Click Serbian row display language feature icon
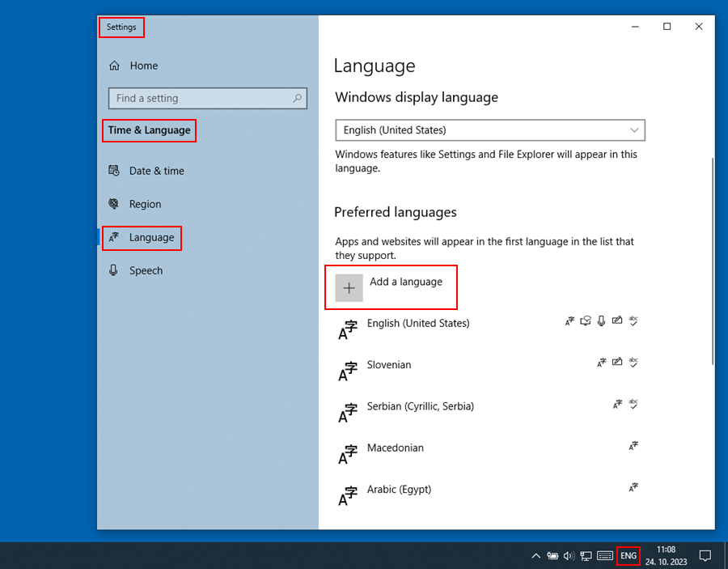The width and height of the screenshot is (728, 569). pyautogui.click(x=617, y=404)
